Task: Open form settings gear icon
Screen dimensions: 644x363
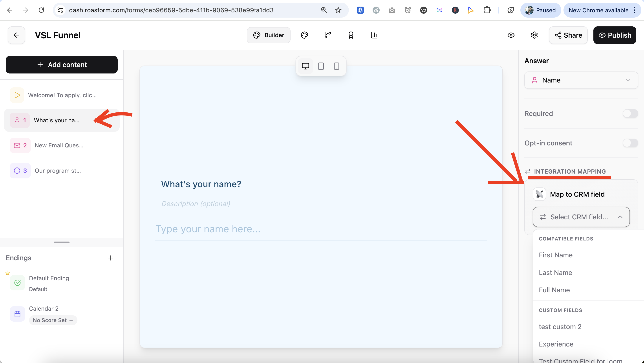Action: [534, 35]
